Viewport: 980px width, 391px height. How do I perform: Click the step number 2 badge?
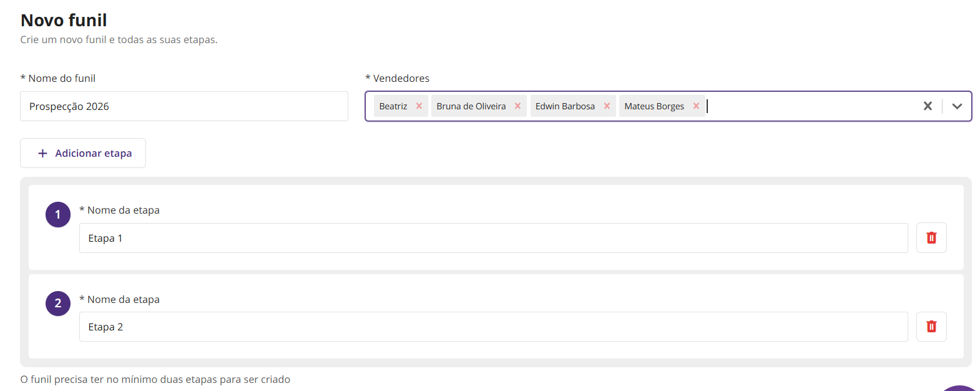[x=58, y=304]
